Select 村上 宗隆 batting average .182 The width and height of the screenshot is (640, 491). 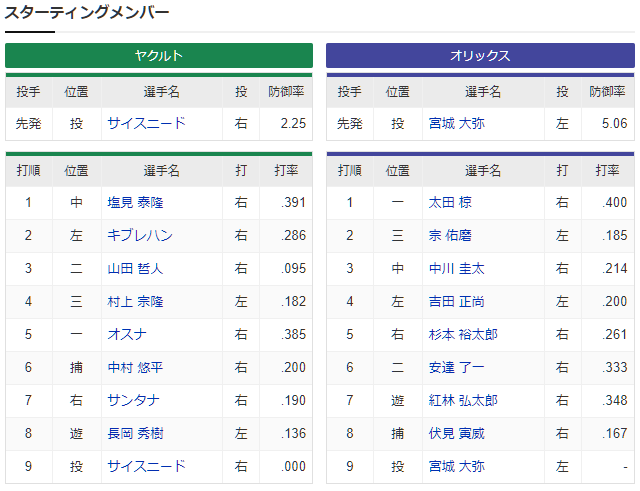(x=293, y=302)
